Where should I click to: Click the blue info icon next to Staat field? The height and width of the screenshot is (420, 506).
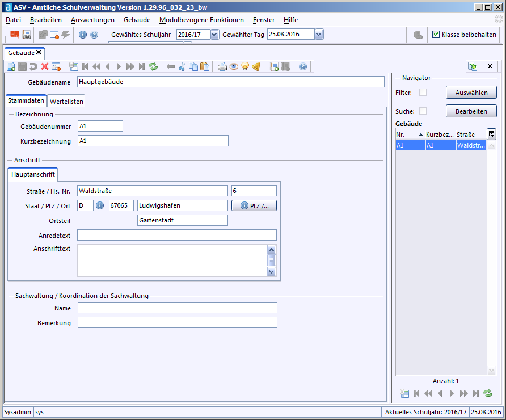[100, 205]
